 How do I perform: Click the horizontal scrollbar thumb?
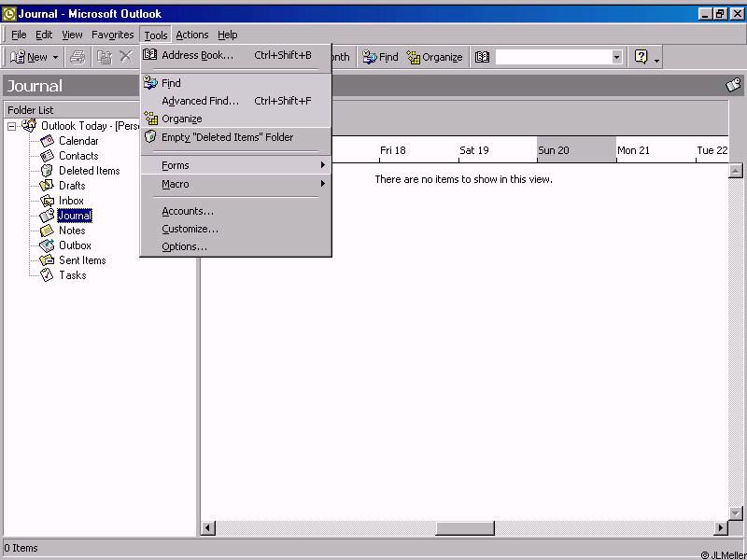coord(465,527)
